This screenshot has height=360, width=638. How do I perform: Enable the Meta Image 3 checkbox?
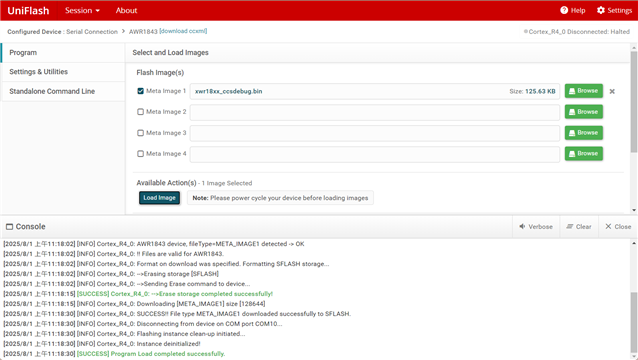point(140,133)
